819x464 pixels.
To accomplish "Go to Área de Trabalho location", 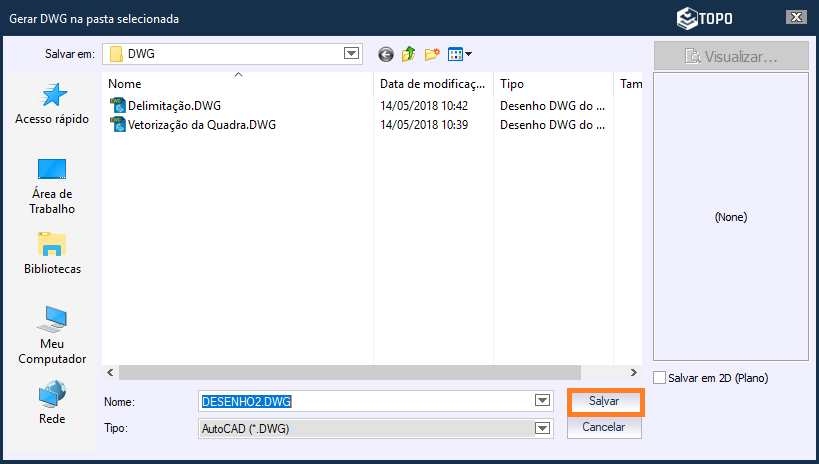I will (x=52, y=186).
